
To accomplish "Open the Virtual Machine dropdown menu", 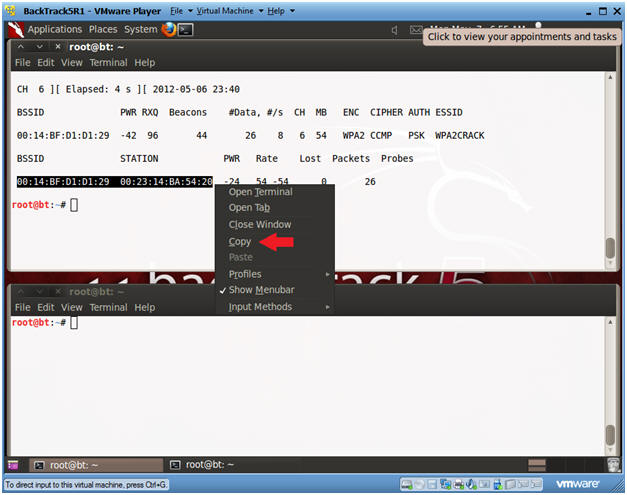I will point(229,11).
